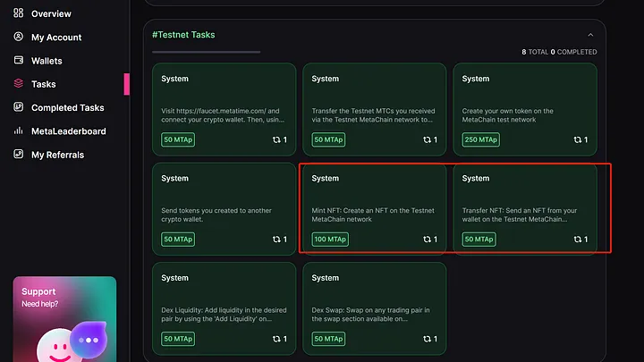
Task: Click the MetaLeaderboard bar chart icon
Action: 19,130
